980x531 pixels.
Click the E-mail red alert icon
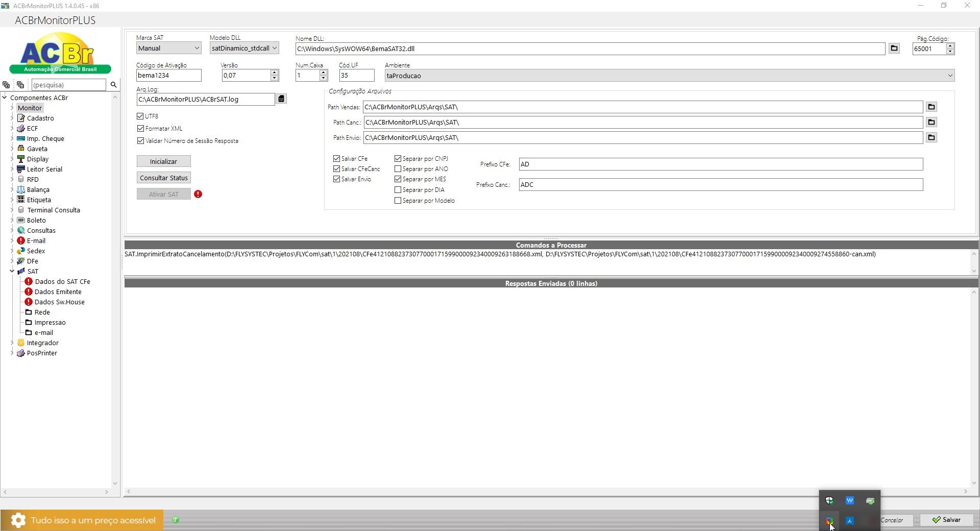(x=21, y=240)
